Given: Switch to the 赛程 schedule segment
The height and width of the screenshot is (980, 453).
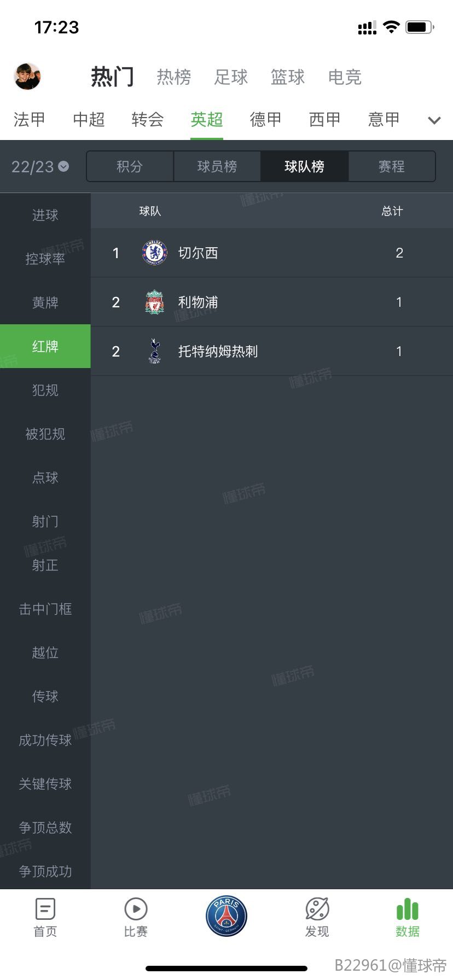Looking at the screenshot, I should [x=392, y=166].
